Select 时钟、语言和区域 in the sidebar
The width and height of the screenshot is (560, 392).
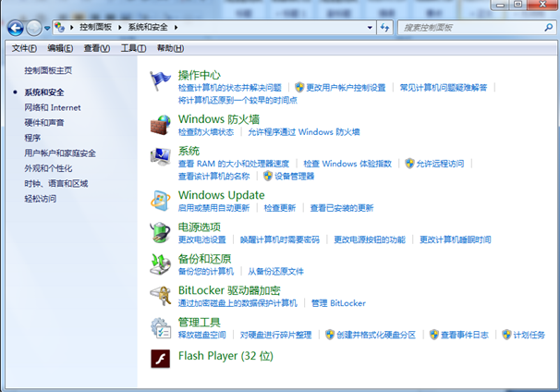tap(56, 183)
